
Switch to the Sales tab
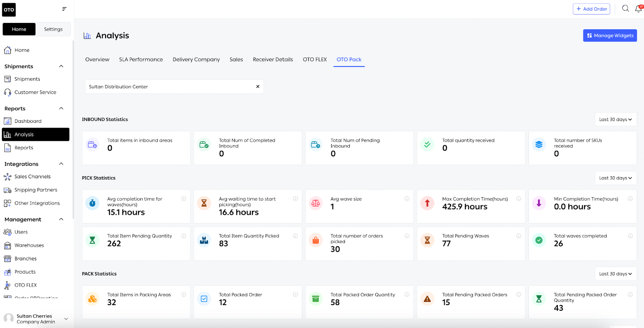[236, 60]
